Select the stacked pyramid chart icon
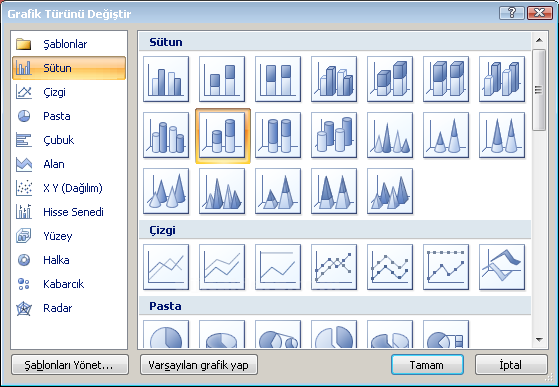Viewport: 559px width, 387px height. [278, 191]
